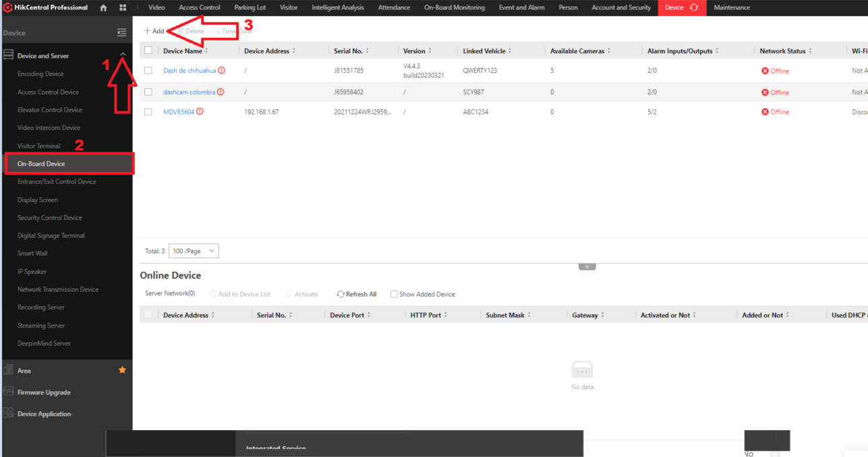Image resolution: width=868 pixels, height=457 pixels.
Task: Switch to the Maintenance tab
Action: click(x=732, y=7)
